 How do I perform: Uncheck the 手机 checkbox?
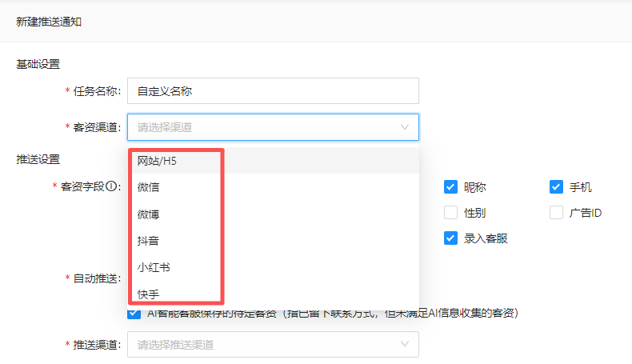[557, 187]
